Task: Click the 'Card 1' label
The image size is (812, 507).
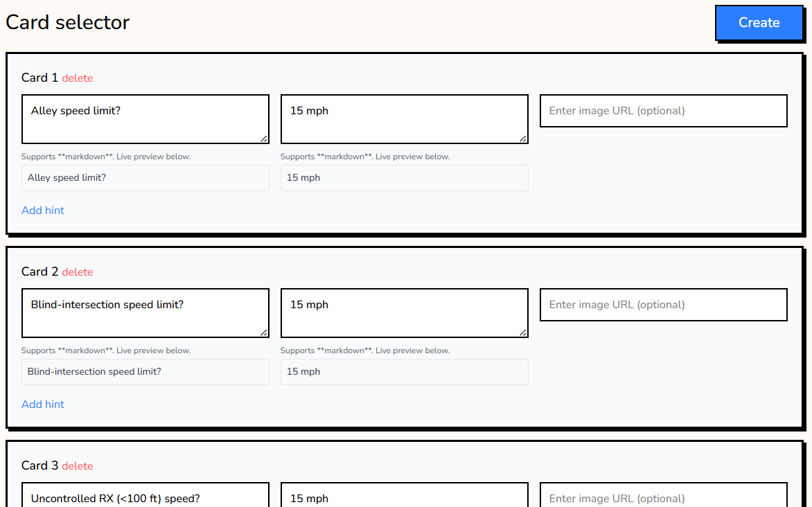Action: [39, 78]
